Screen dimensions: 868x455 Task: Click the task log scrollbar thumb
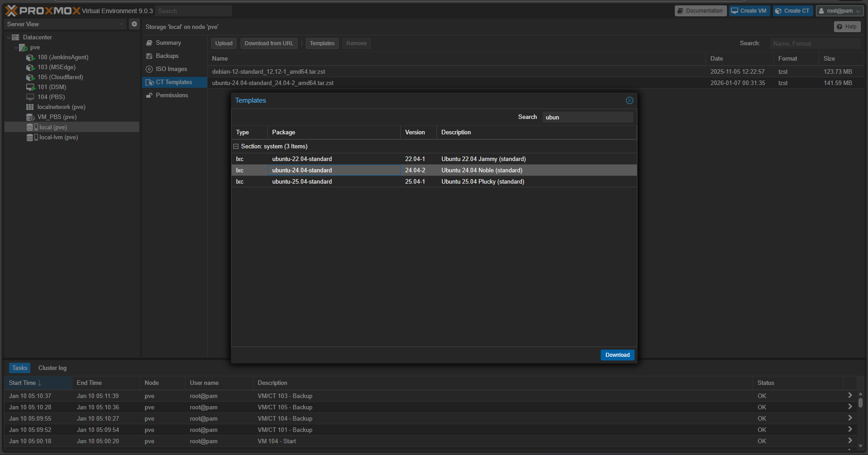(860, 402)
